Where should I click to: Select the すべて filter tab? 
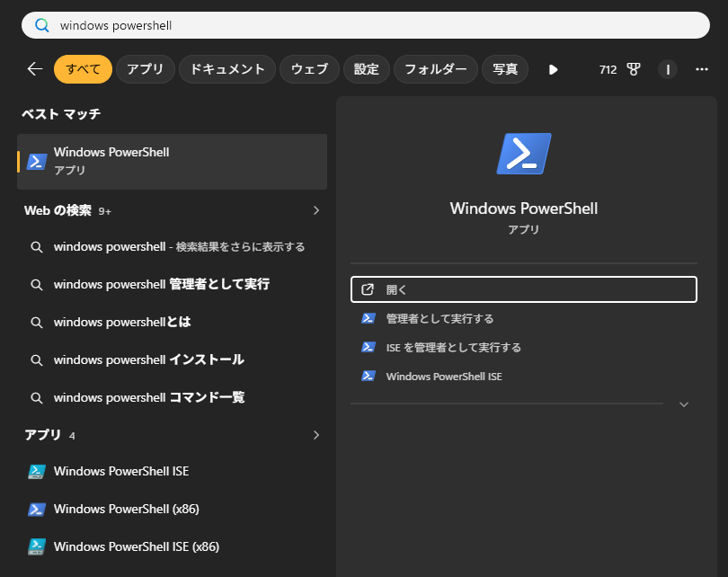click(x=83, y=69)
